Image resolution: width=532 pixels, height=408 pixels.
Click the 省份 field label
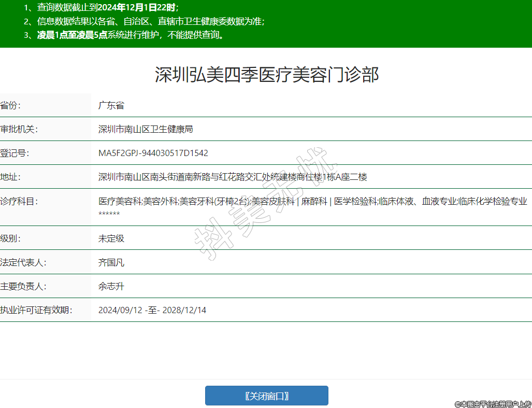pos(11,106)
